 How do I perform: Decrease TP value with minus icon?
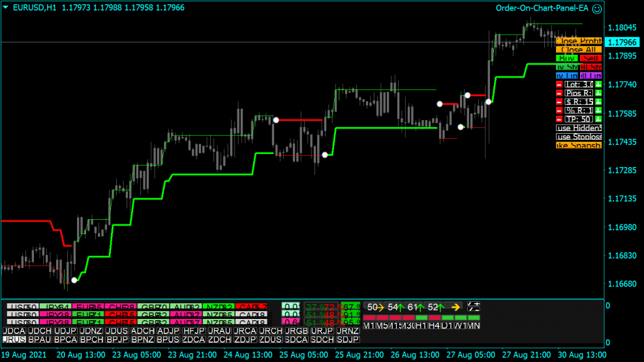point(559,119)
